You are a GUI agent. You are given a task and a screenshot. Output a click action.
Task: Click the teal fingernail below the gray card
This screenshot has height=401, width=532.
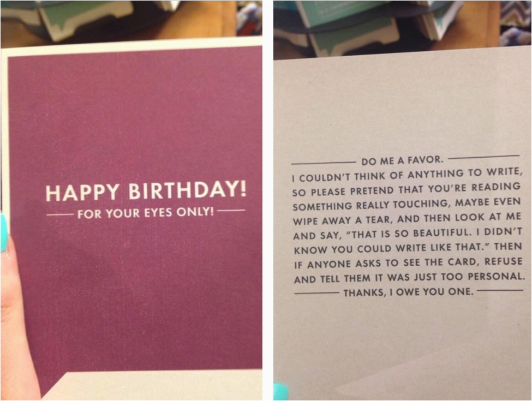pos(280,392)
